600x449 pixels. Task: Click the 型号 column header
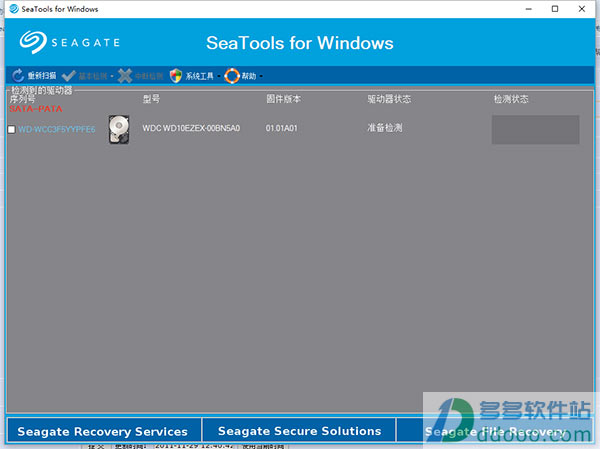pyautogui.click(x=151, y=99)
